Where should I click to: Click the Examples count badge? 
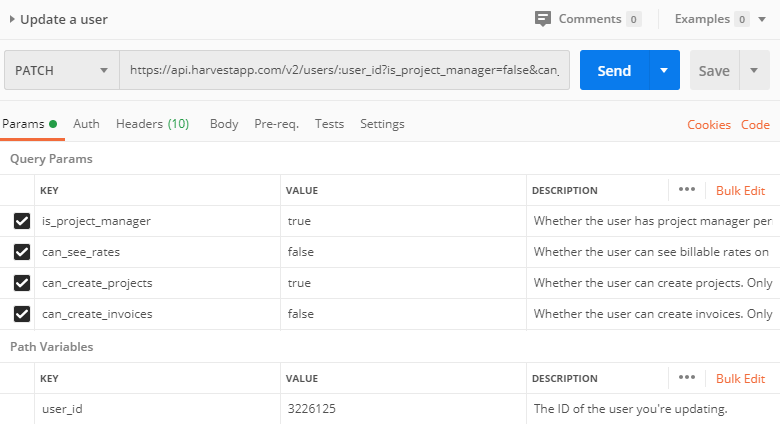click(x=742, y=19)
